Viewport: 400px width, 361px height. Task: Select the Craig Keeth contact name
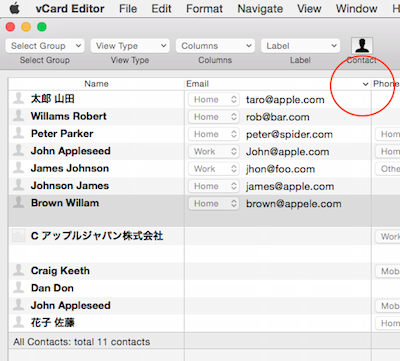[60, 270]
